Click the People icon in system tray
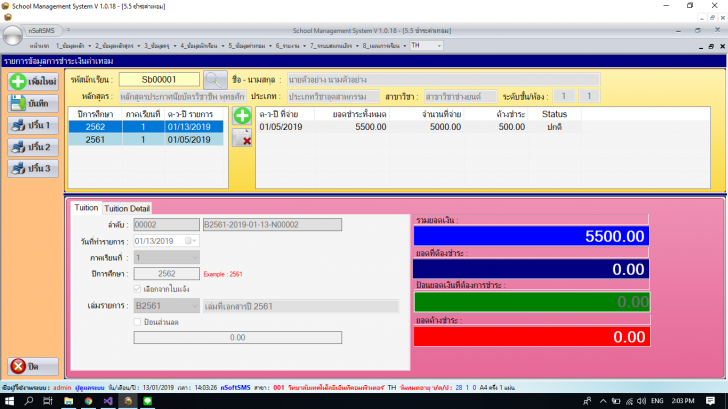This screenshot has width=728, height=409. tap(587, 401)
